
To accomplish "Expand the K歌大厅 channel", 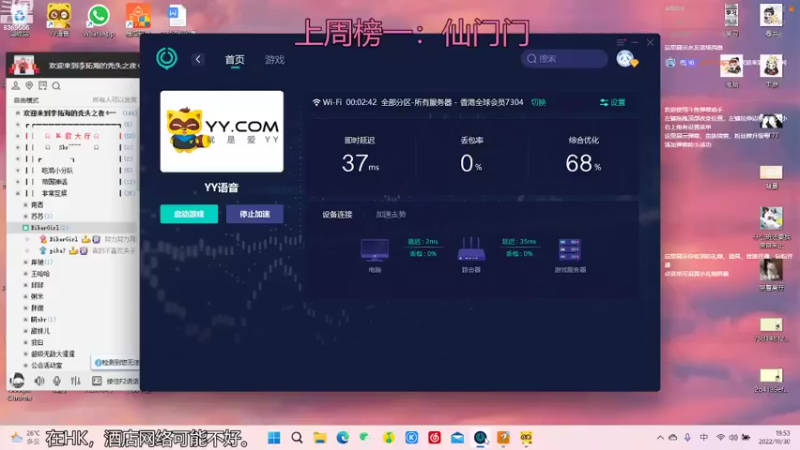I will click(18, 136).
